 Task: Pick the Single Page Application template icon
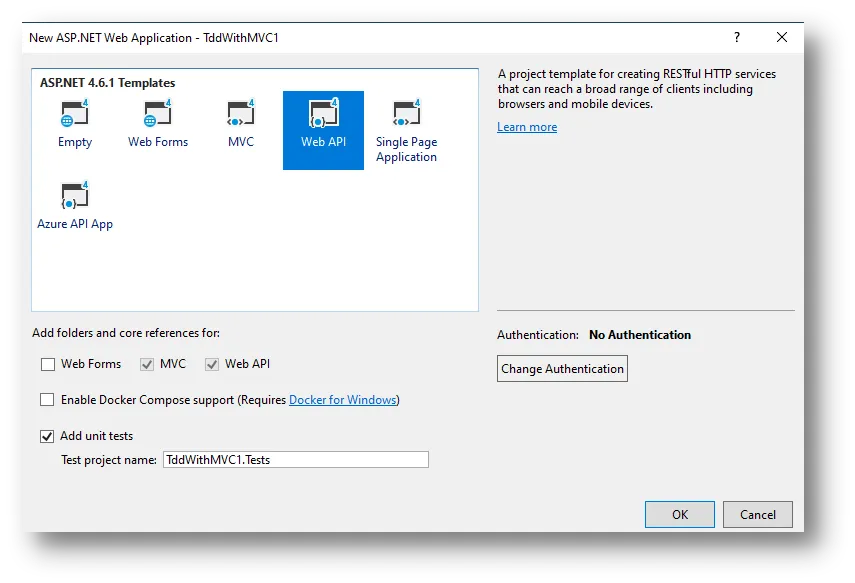click(406, 113)
